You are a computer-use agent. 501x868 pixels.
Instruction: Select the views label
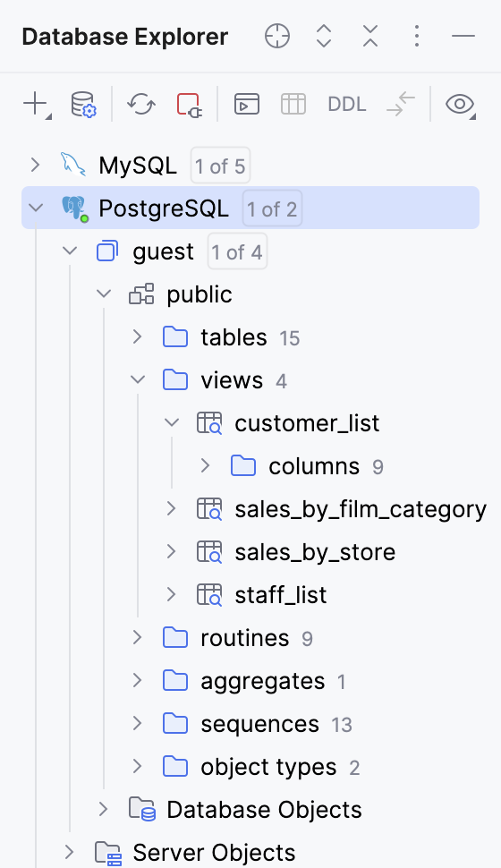[x=232, y=380]
